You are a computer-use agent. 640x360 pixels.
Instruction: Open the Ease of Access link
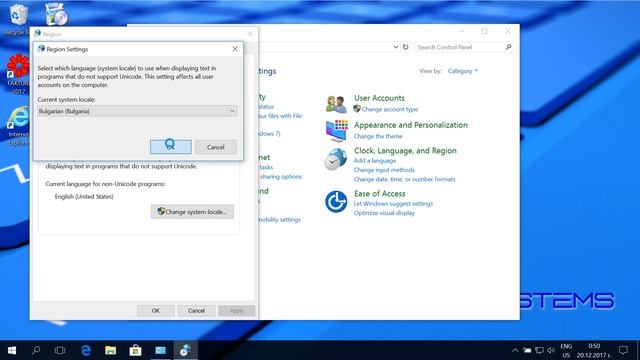coord(380,194)
